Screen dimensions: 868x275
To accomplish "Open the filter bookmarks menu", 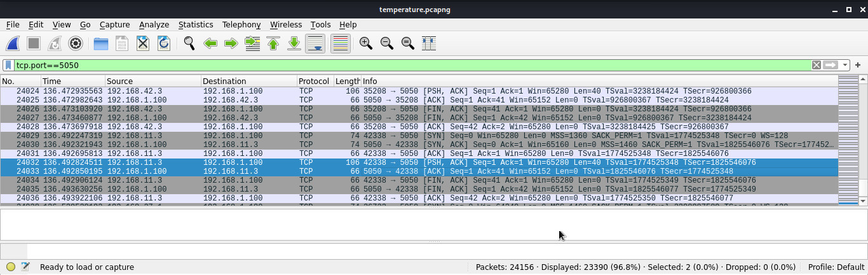I will point(8,65).
